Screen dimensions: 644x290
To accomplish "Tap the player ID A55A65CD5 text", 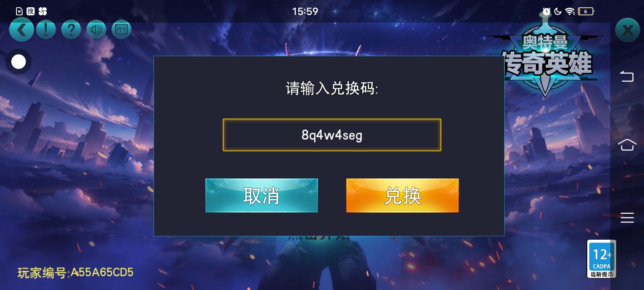I will click(x=75, y=273).
